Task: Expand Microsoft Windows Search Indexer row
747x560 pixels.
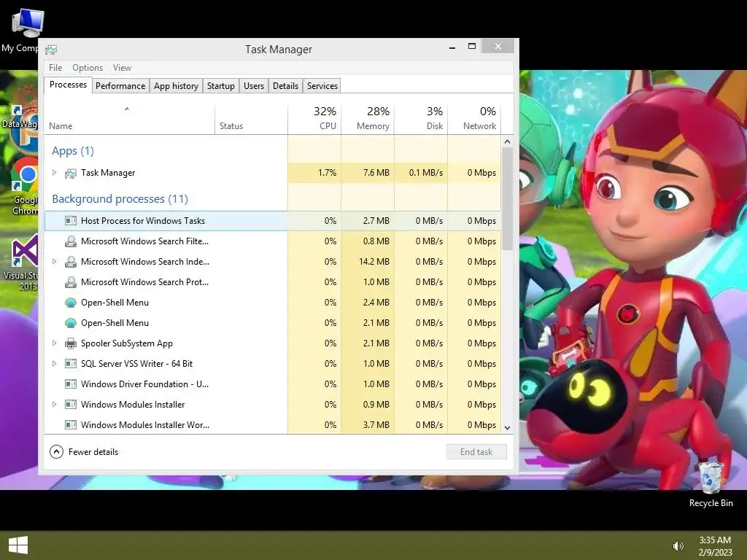Action: [x=54, y=262]
